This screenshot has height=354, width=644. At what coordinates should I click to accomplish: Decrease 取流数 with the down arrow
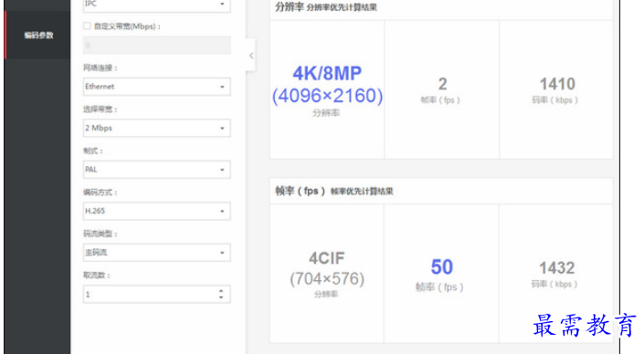221,297
